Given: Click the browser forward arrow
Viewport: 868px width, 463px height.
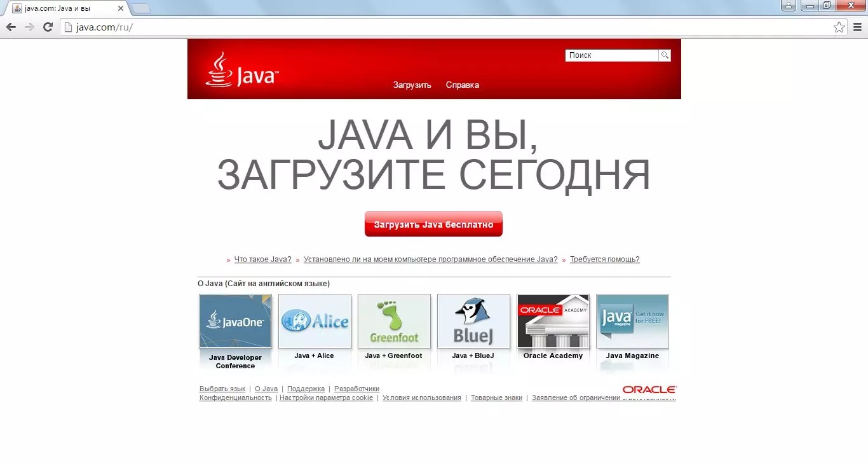Looking at the screenshot, I should (29, 27).
